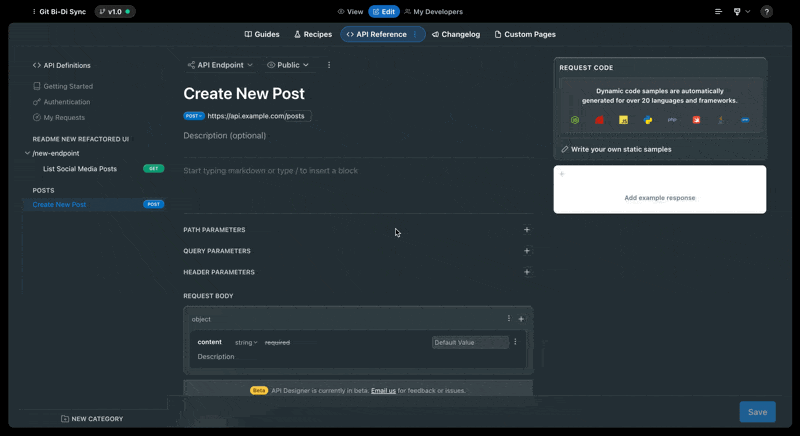The image size is (800, 436).
Task: Click the project menu dots beside Git Bi-Di Sync
Action: tap(34, 12)
